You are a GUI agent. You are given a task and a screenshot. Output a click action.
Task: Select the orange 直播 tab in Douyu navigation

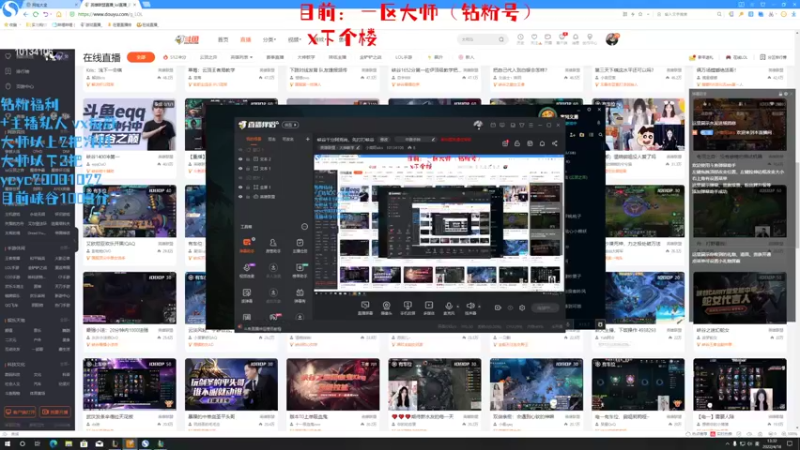(x=245, y=39)
